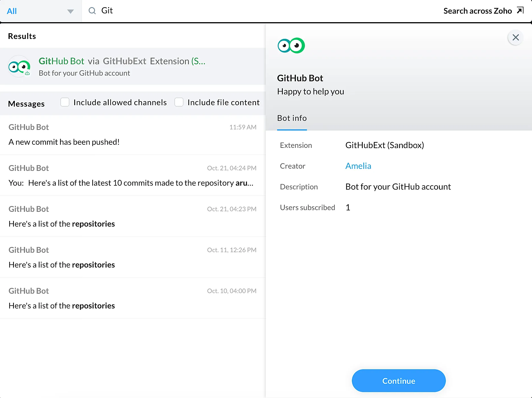Screen dimensions: 532x398
Task: Click into the search field containing Git
Action: pyautogui.click(x=256, y=11)
